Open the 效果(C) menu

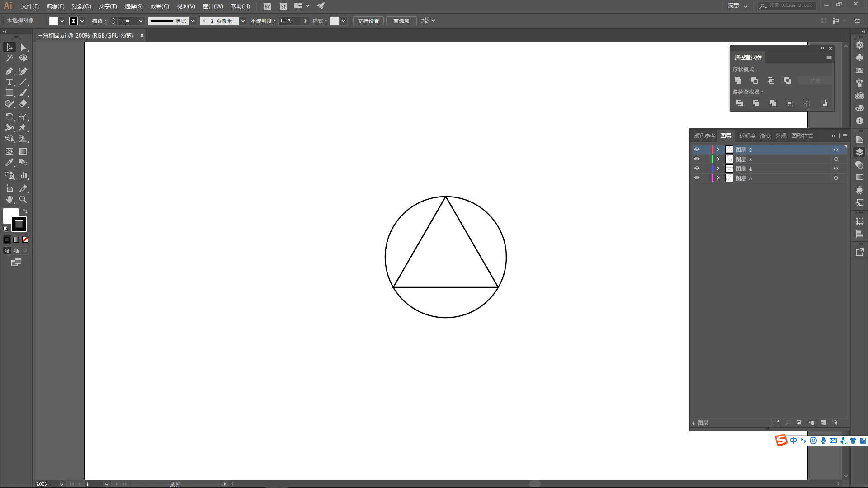[159, 6]
